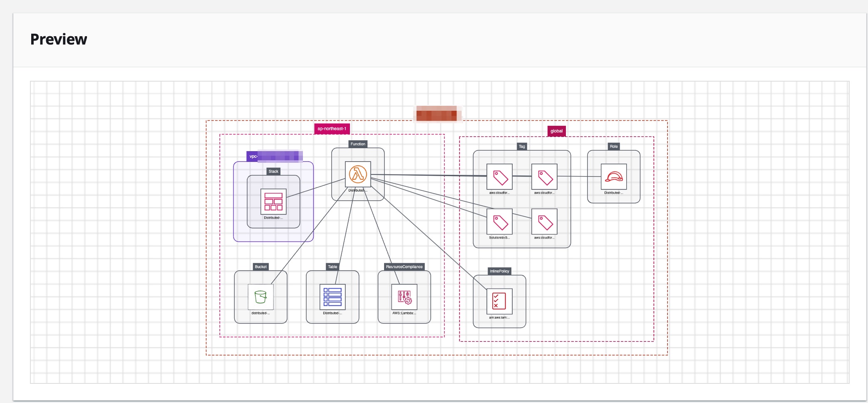Click the Preview heading text
This screenshot has height=403, width=868.
pyautogui.click(x=58, y=39)
